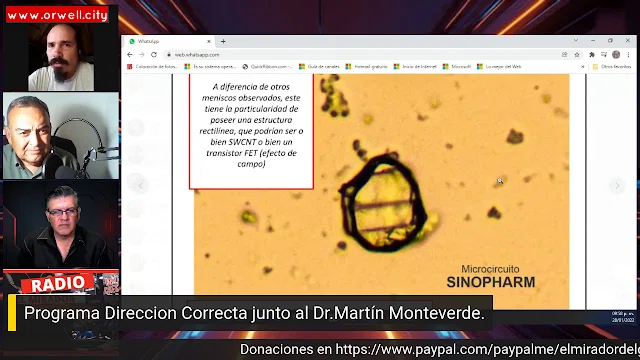Click the taskbar clock and date
Viewport: 640px width, 360px height.
pyautogui.click(x=622, y=317)
